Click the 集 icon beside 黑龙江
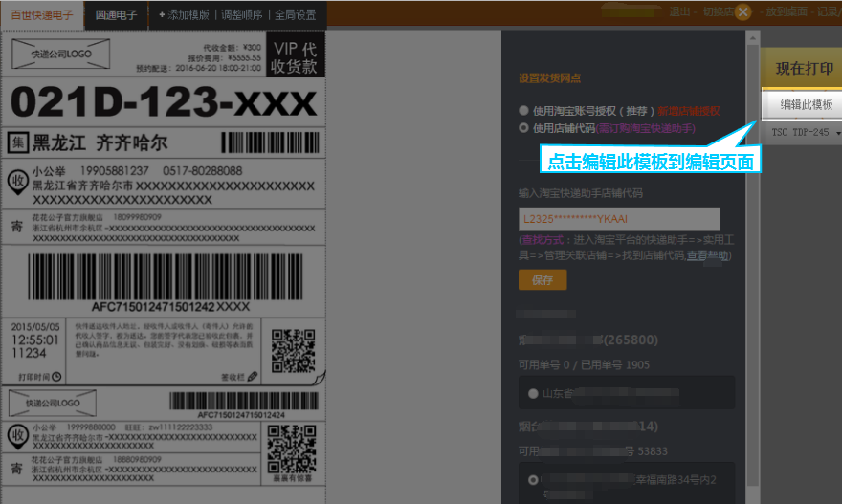 point(17,143)
